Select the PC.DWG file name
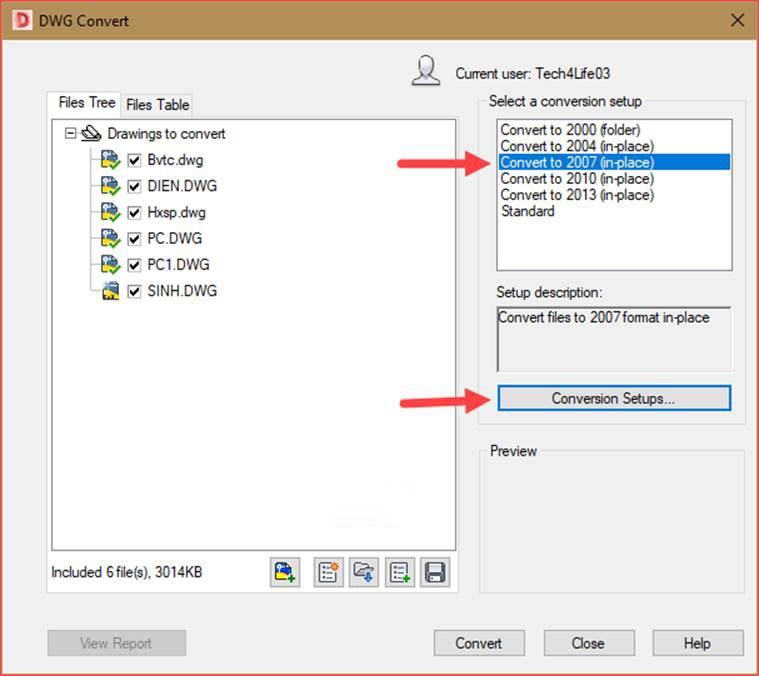Viewport: 759px width, 676px height. [175, 239]
